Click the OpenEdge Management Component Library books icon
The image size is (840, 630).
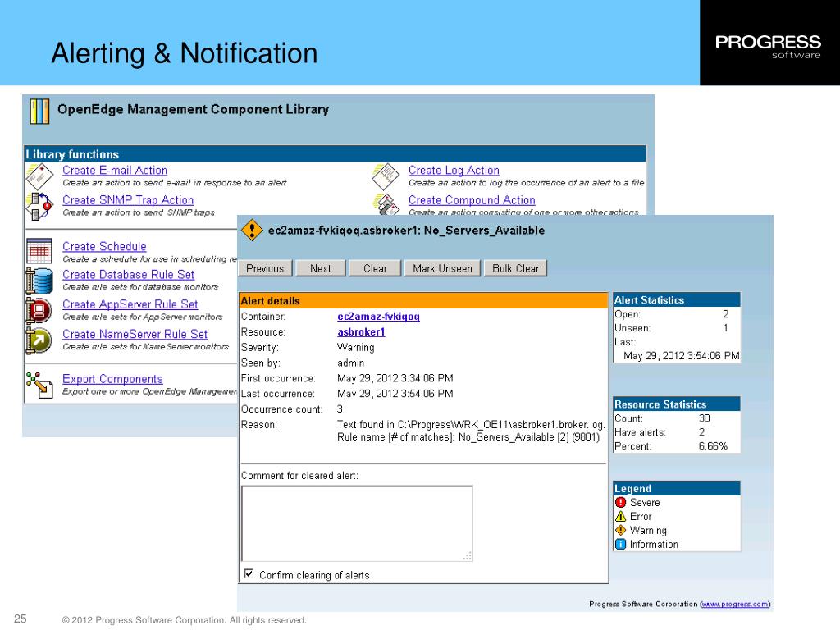click(39, 111)
